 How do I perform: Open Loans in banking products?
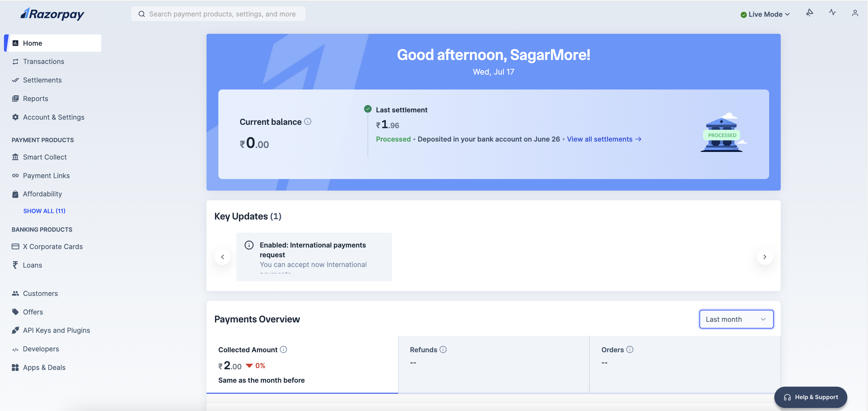point(32,265)
